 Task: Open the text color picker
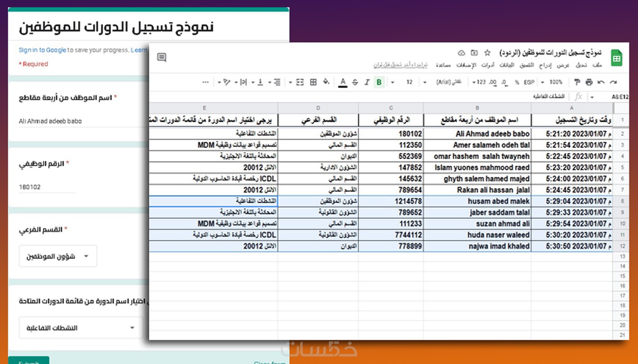tap(343, 82)
